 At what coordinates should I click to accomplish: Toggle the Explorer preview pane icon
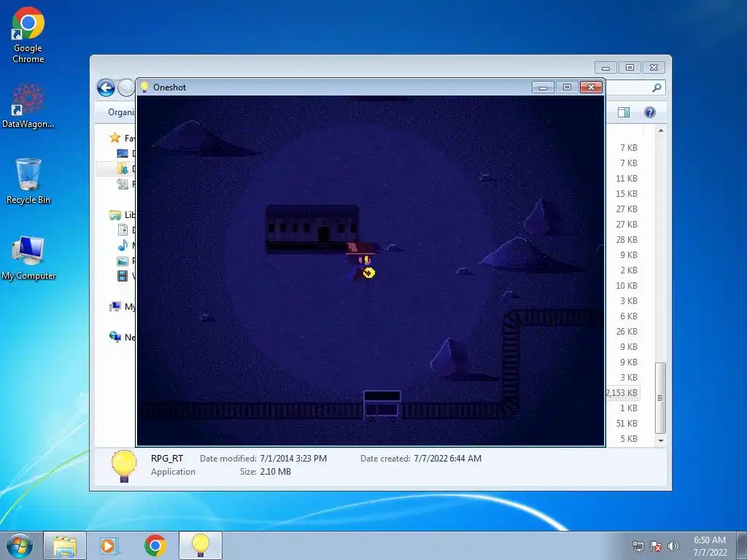point(624,112)
